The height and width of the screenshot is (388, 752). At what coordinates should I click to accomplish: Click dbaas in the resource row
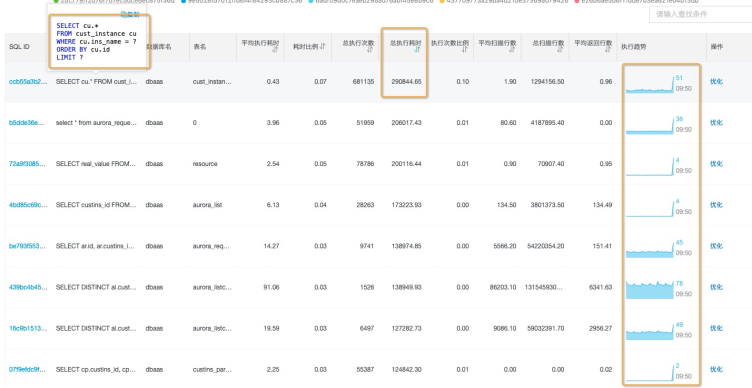154,164
